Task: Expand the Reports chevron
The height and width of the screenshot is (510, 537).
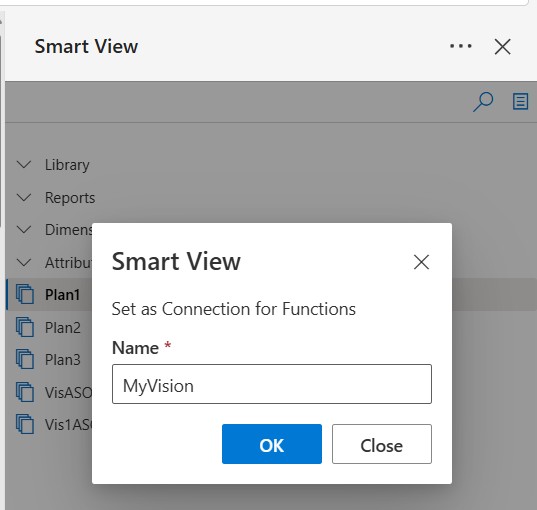Action: [x=24, y=198]
